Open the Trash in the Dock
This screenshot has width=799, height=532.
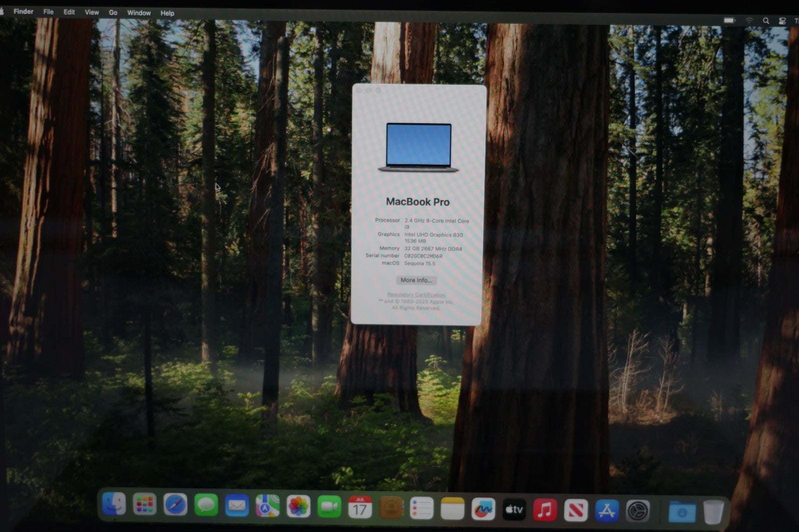(x=713, y=512)
